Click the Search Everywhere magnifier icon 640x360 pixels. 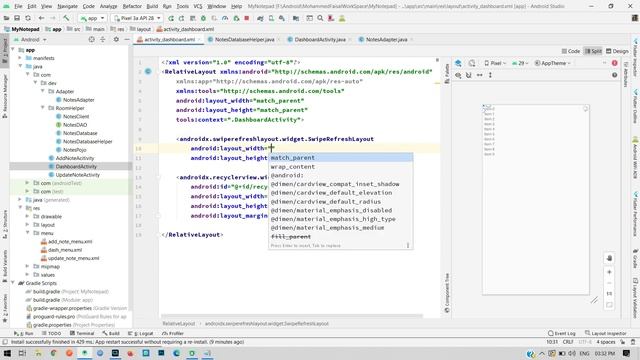pos(320,18)
